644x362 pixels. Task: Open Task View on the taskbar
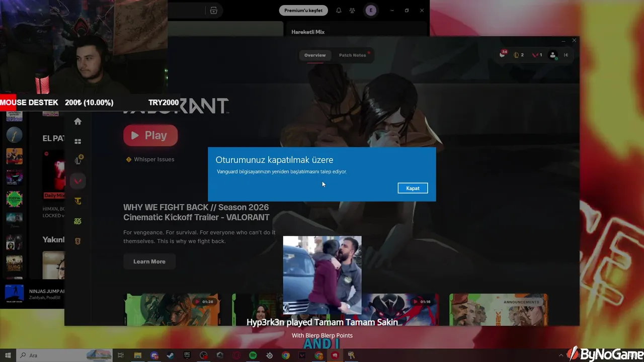coord(121,355)
